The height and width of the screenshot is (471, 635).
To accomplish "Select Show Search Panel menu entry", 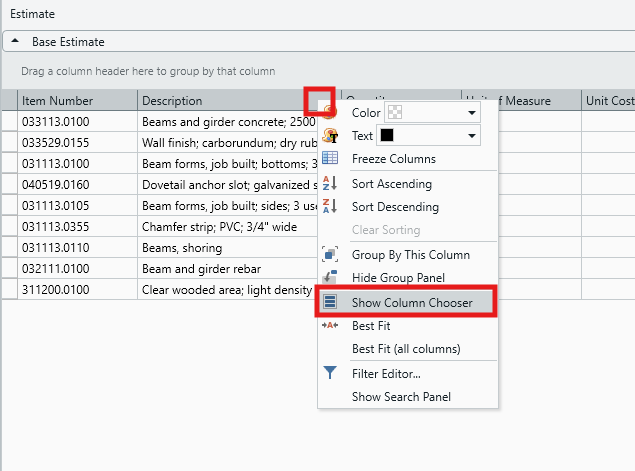I will [x=401, y=397].
